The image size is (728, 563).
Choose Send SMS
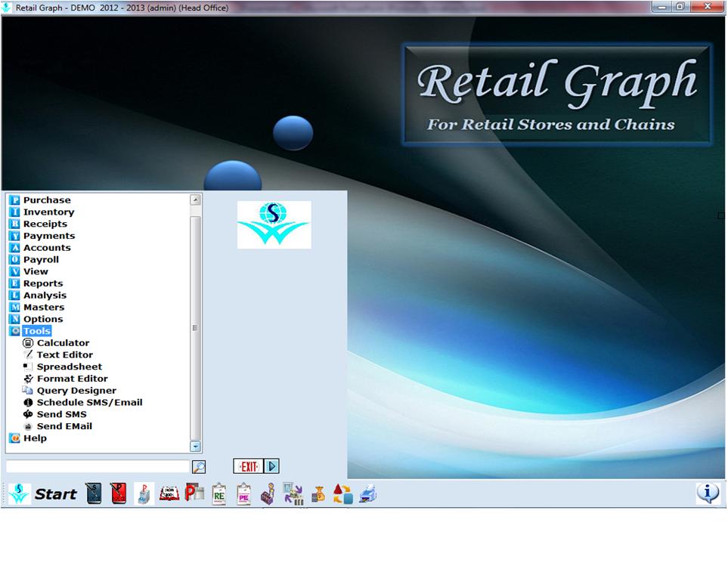[x=62, y=414]
